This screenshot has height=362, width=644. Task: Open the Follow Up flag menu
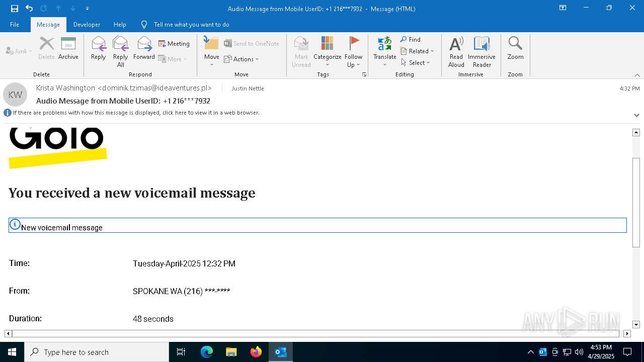(354, 52)
